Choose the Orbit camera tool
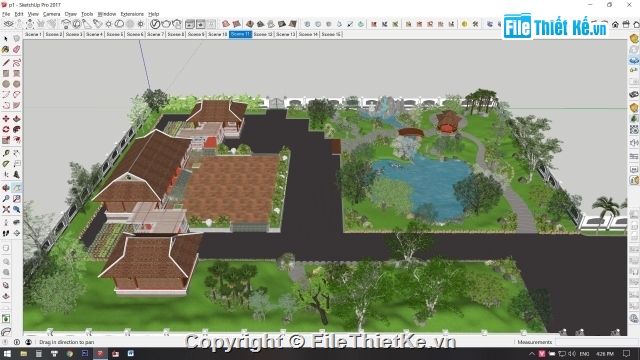The image size is (640, 360). point(6,188)
